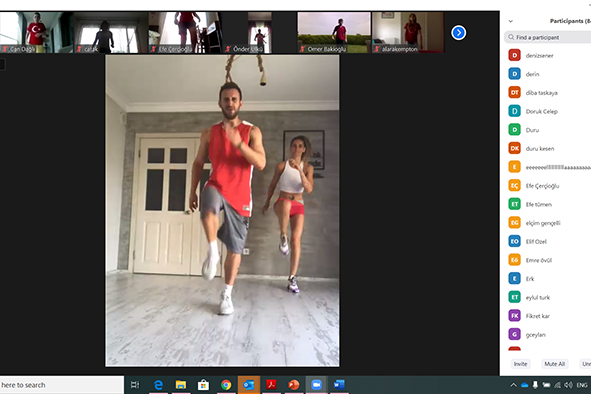Select Ömer Bakioğlu's video thumbnail
The image size is (591, 394).
click(x=334, y=32)
